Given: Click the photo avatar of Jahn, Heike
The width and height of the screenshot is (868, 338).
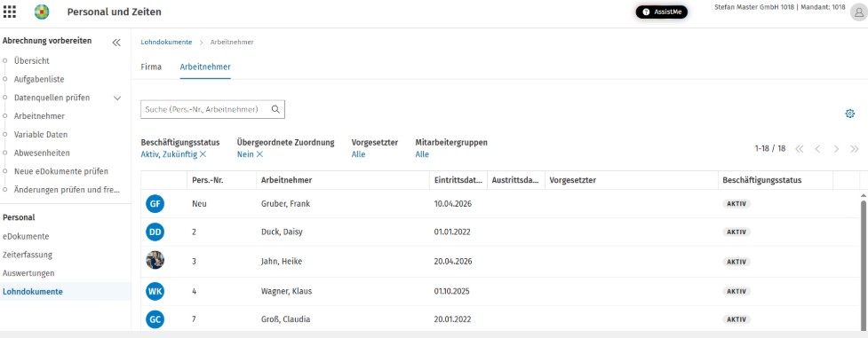Looking at the screenshot, I should [x=155, y=261].
